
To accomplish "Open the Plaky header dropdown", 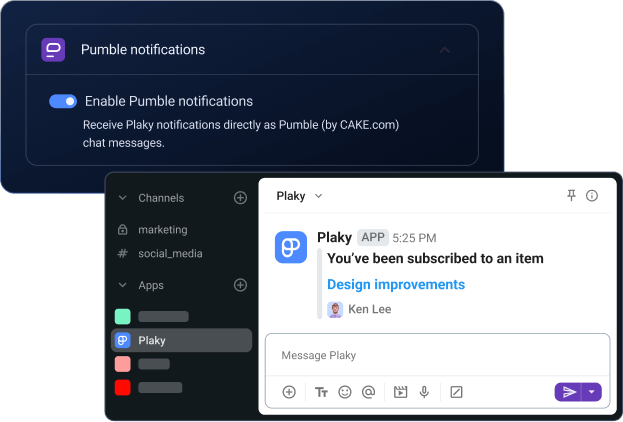I will [x=319, y=196].
